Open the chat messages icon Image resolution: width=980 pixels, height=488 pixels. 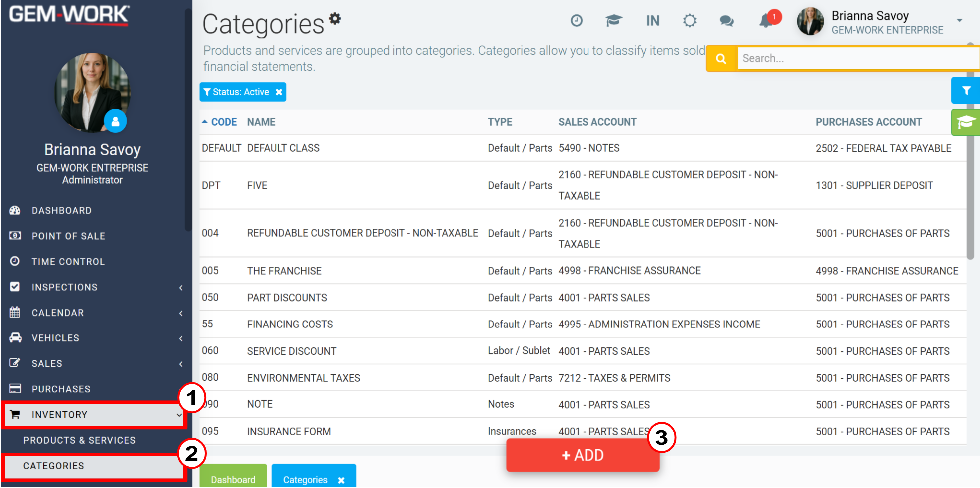(727, 21)
